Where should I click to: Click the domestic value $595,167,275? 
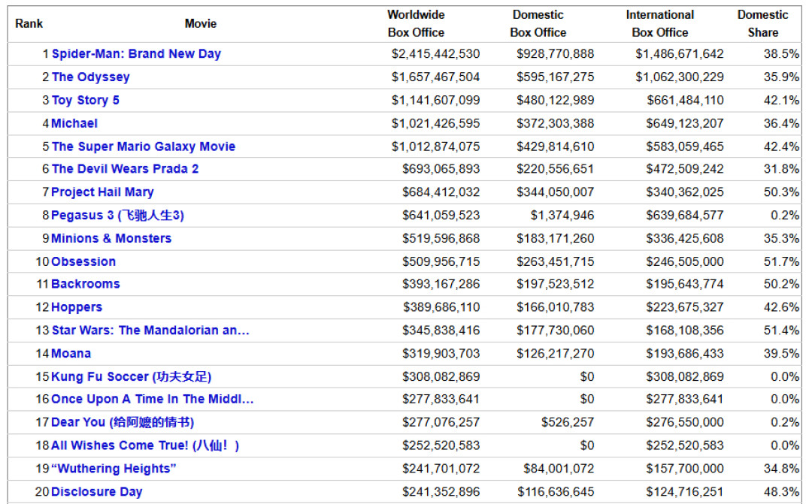555,77
